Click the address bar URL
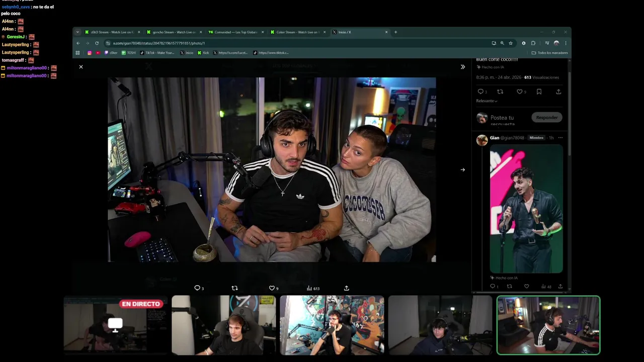Viewport: 644px width, 362px height. point(158,43)
